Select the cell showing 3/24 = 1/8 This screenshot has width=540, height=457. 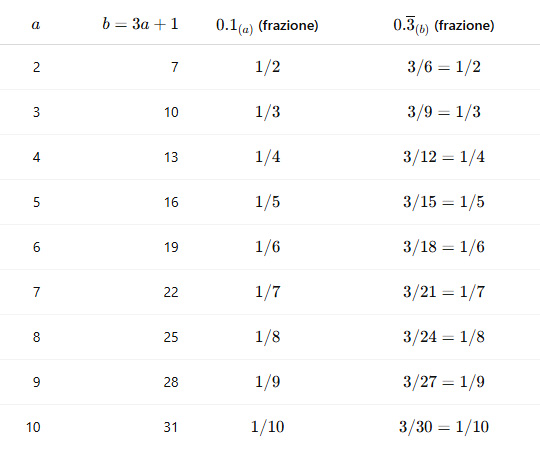pos(444,337)
